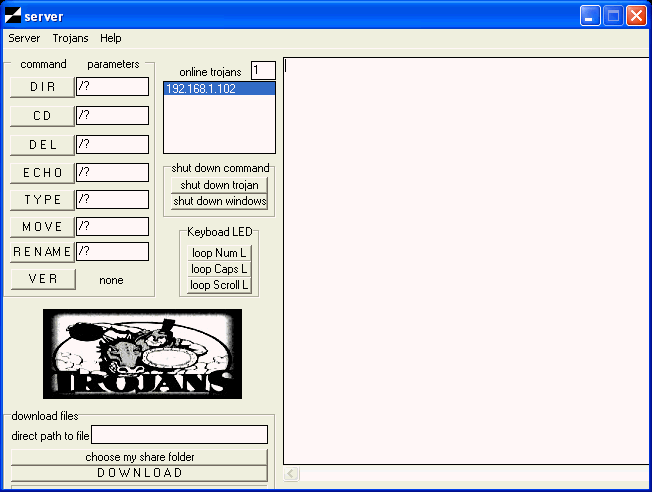The image size is (652, 492).
Task: Click the left arrow of horizontal scrollbar
Action: click(x=292, y=474)
